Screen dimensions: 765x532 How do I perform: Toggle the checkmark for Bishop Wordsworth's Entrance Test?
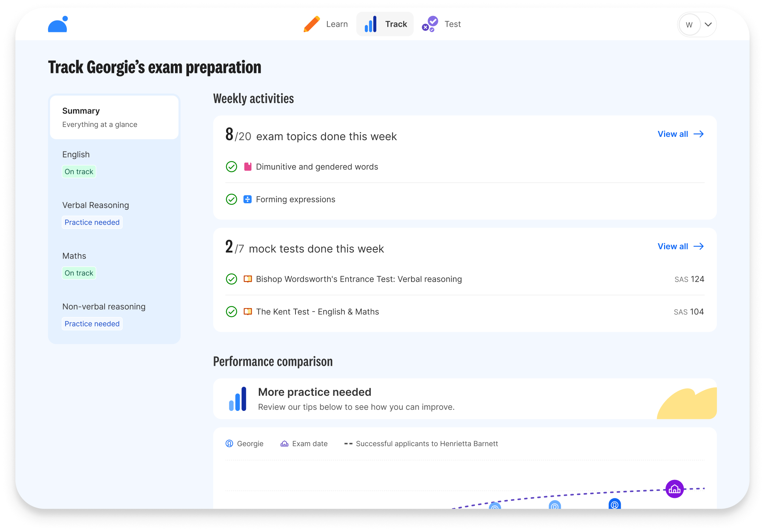pyautogui.click(x=231, y=279)
